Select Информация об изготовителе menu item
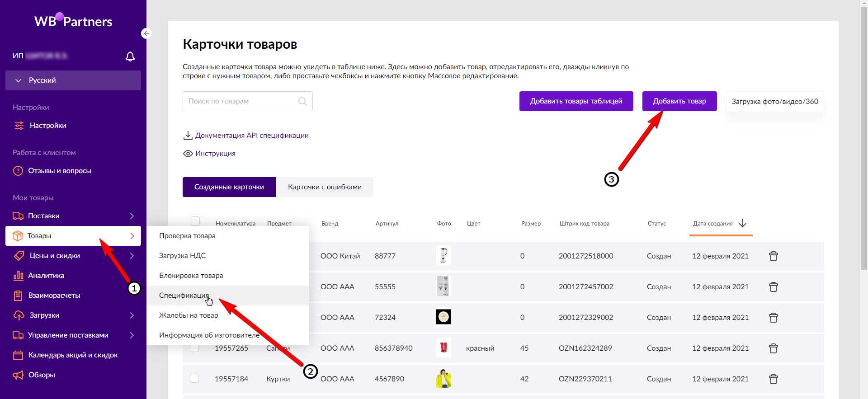868x399 pixels. 228,335
